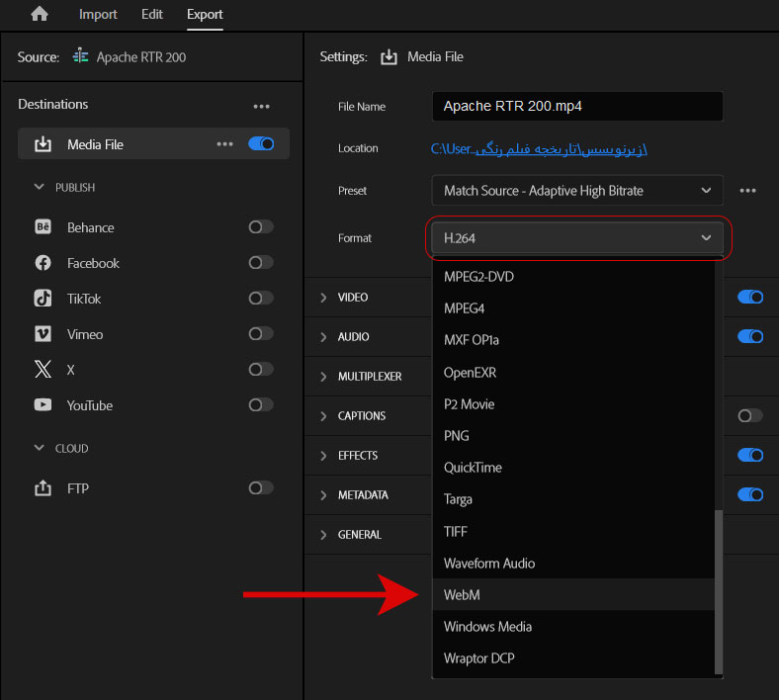The height and width of the screenshot is (700, 779).
Task: Click the Settings Media File download icon
Action: coord(389,56)
